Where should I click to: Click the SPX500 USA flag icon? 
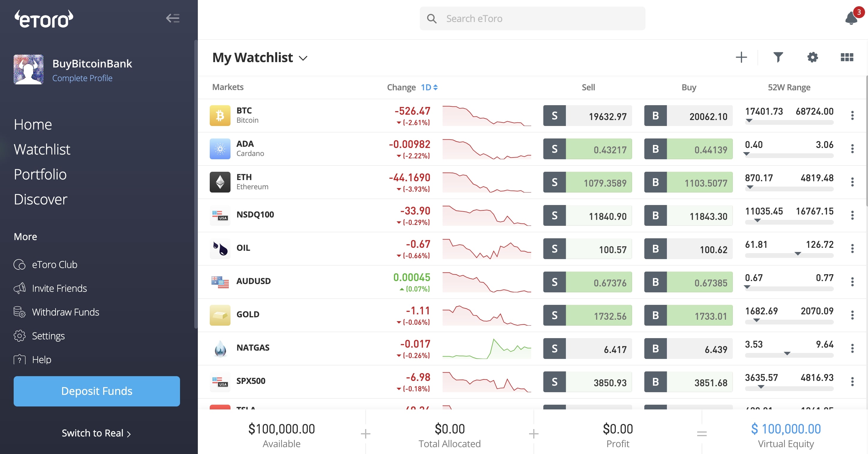coord(220,382)
